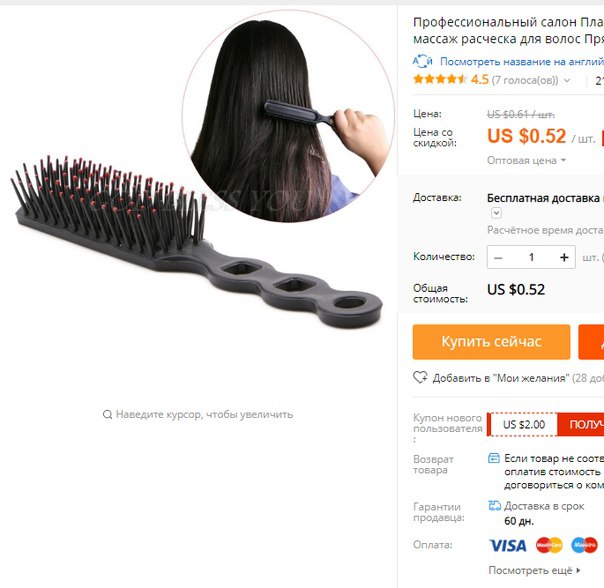The image size is (604, 588).
Task: Open Посмотреть название на английском link
Action: click(522, 61)
